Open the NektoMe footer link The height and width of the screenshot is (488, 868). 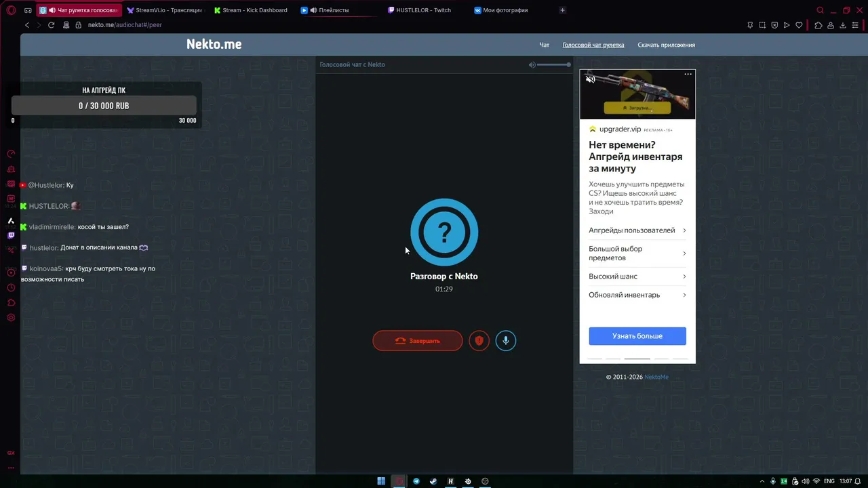click(656, 377)
